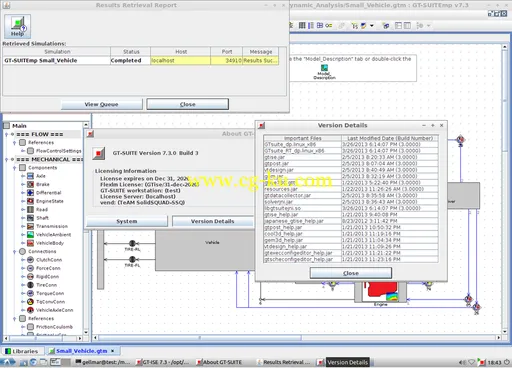Select the Road component icon
Image resolution: width=512 pixels, height=368 pixels.
pos(30,209)
